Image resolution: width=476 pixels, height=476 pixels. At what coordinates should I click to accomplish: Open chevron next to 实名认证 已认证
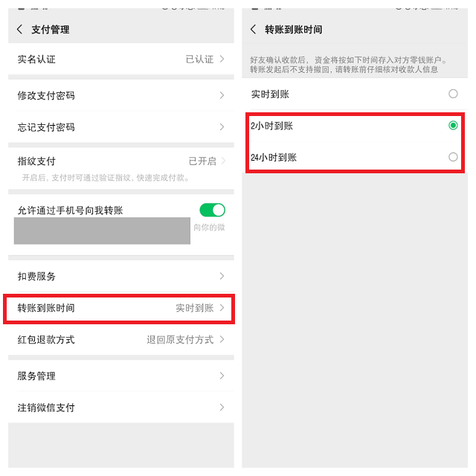click(x=222, y=59)
